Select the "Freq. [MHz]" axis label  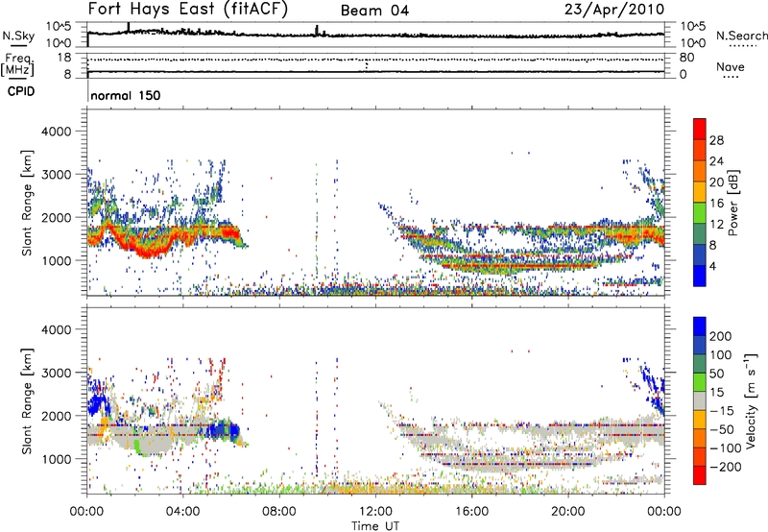point(17,64)
